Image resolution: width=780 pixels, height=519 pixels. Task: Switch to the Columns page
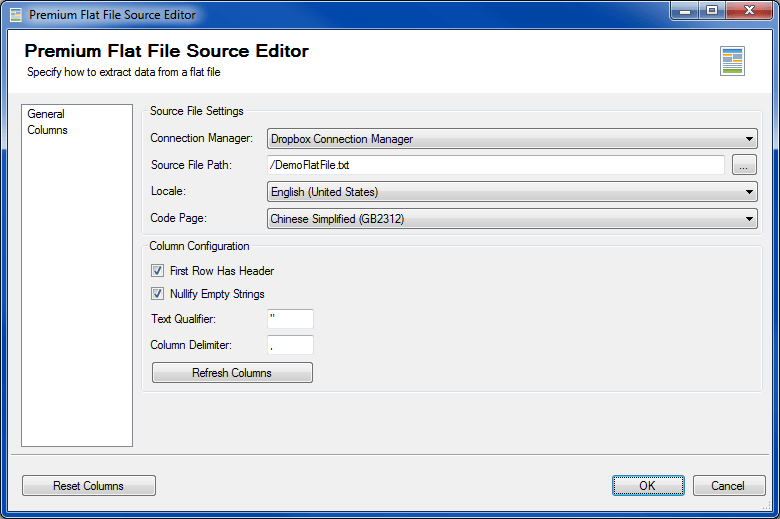[x=47, y=130]
